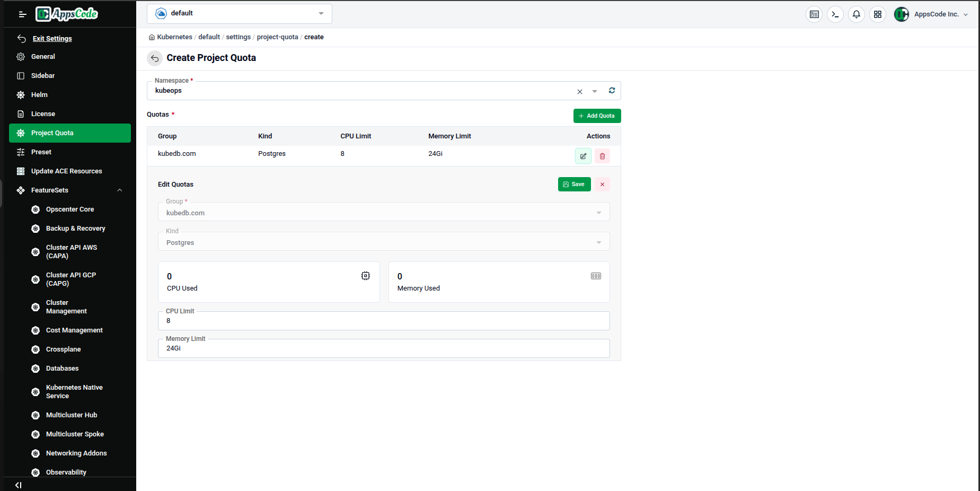Collapse the FeatureSets section
The height and width of the screenshot is (491, 980).
(x=119, y=190)
